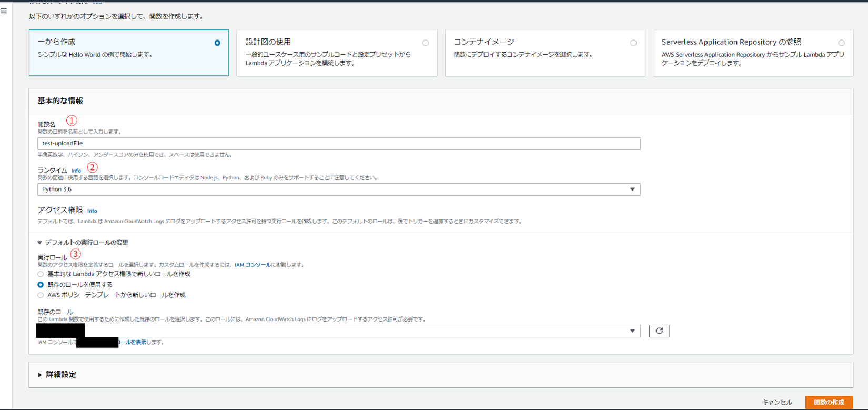The width and height of the screenshot is (868, 410).
Task: Click the シンプルな Hello World の例で開始します text
Action: [95, 55]
